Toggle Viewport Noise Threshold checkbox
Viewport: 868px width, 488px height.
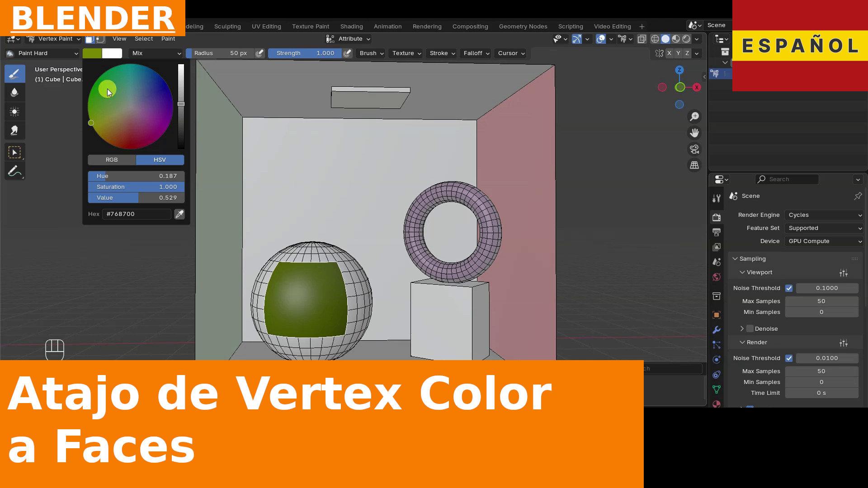click(789, 288)
